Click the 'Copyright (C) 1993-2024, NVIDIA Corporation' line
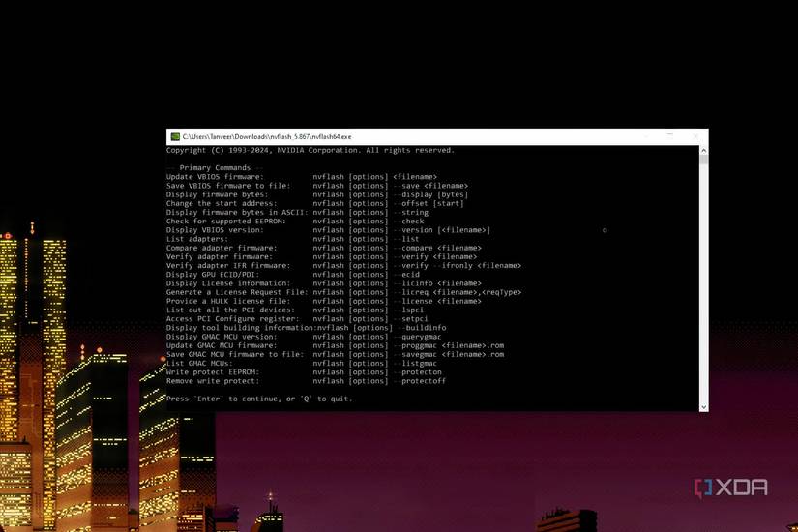The width and height of the screenshot is (798, 532). [310, 150]
